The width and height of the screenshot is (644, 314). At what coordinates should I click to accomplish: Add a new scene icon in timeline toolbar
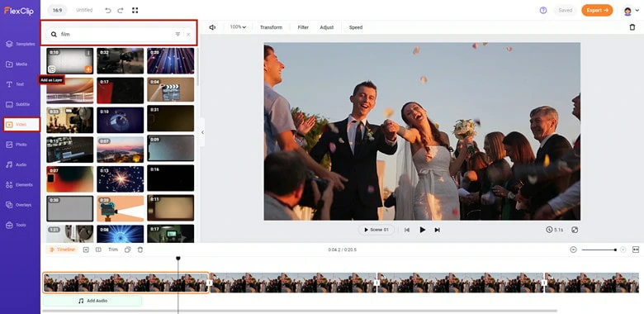[x=86, y=250]
